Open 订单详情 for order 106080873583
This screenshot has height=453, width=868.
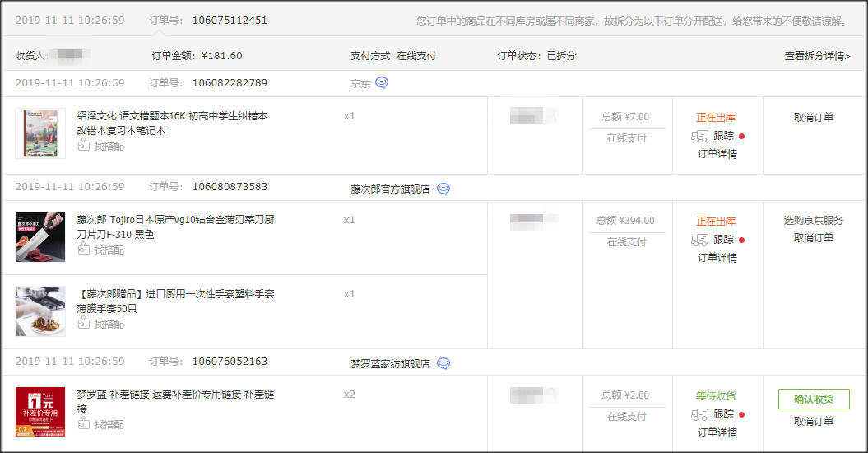717,258
